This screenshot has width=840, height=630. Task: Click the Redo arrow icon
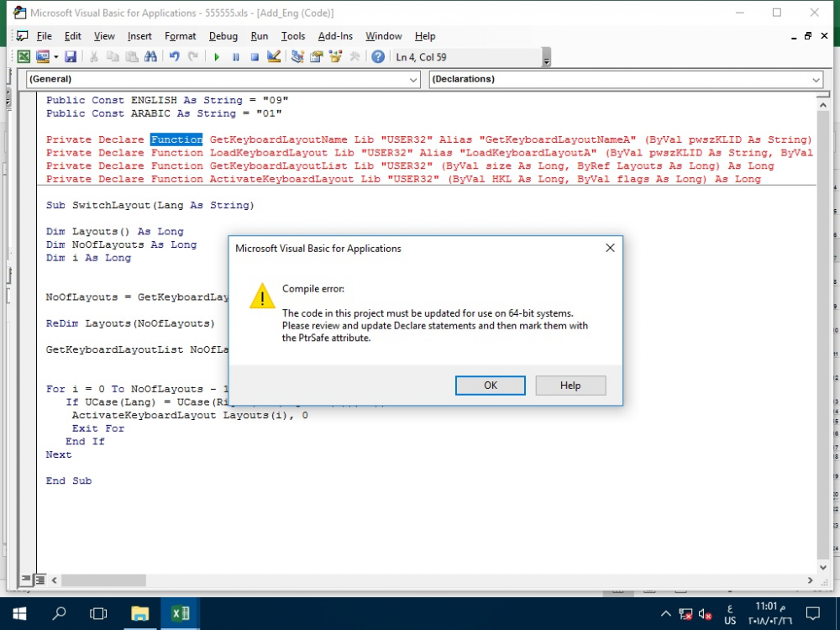tap(193, 57)
